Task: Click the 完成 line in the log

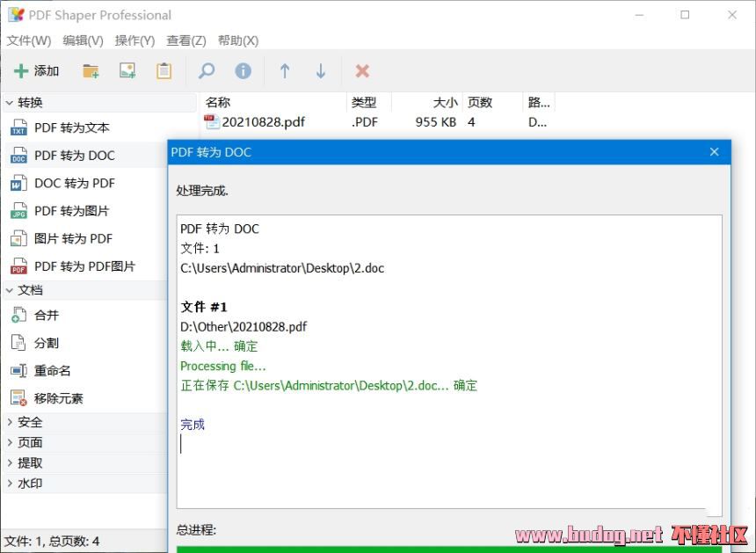Action: [193, 425]
